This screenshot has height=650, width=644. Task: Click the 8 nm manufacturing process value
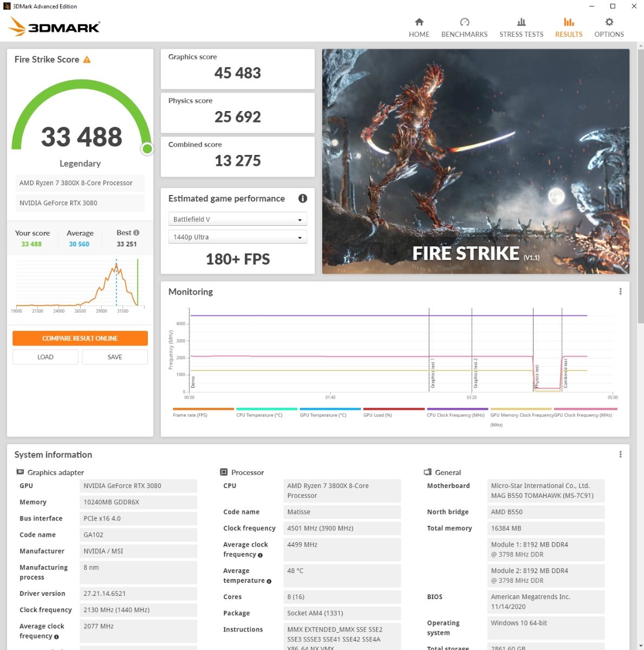click(138, 572)
